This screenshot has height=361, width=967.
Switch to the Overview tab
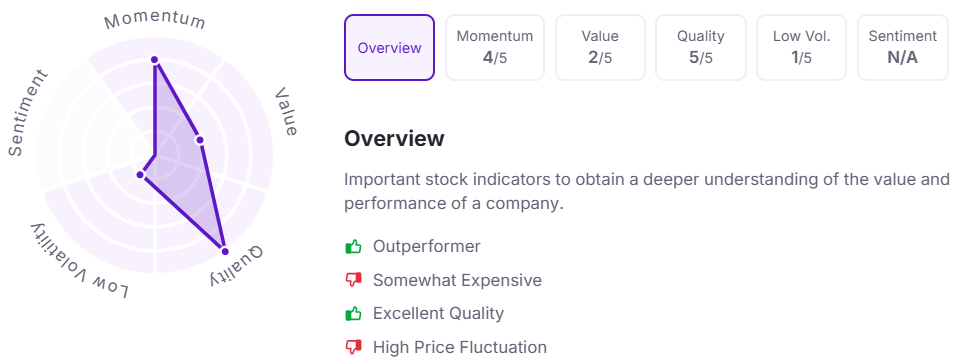pos(389,48)
